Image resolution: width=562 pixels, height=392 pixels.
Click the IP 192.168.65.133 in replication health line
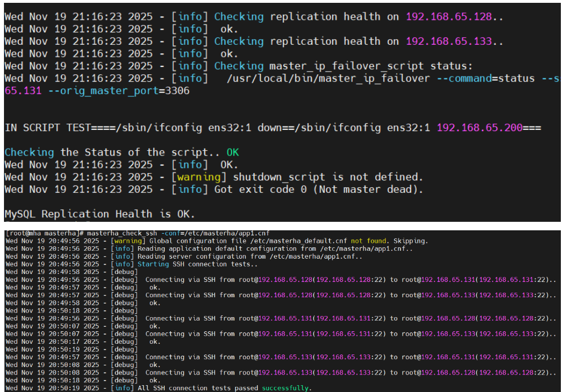[x=448, y=41]
